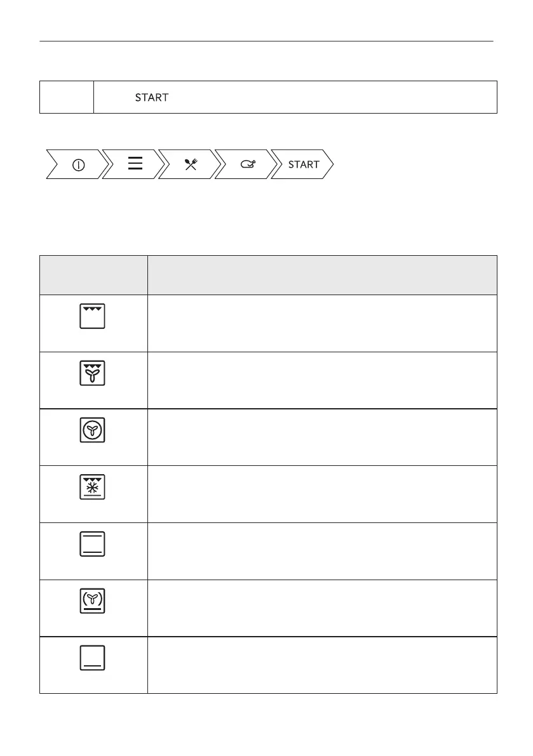Choose the snowflake frozen foods icon

(x=93, y=487)
